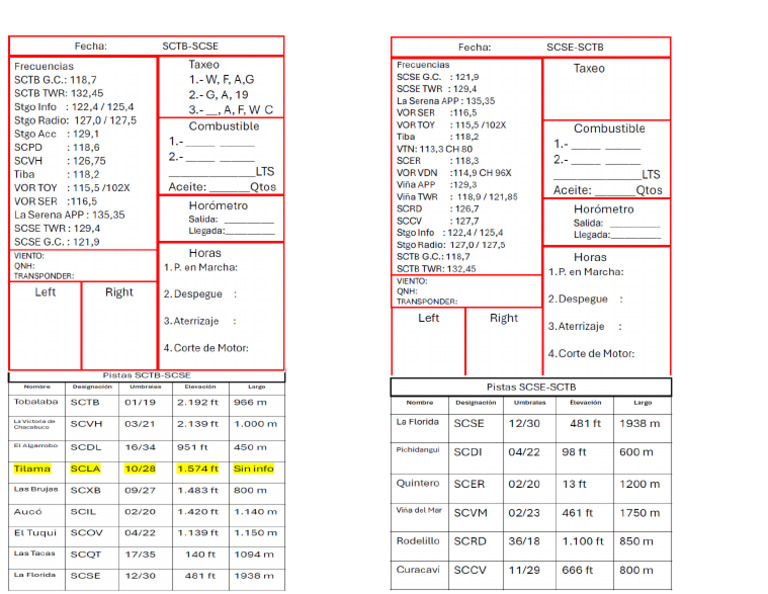768x594 pixels.
Task: Click the Right box on SCSE-SCTB card
Action: pyautogui.click(x=504, y=341)
